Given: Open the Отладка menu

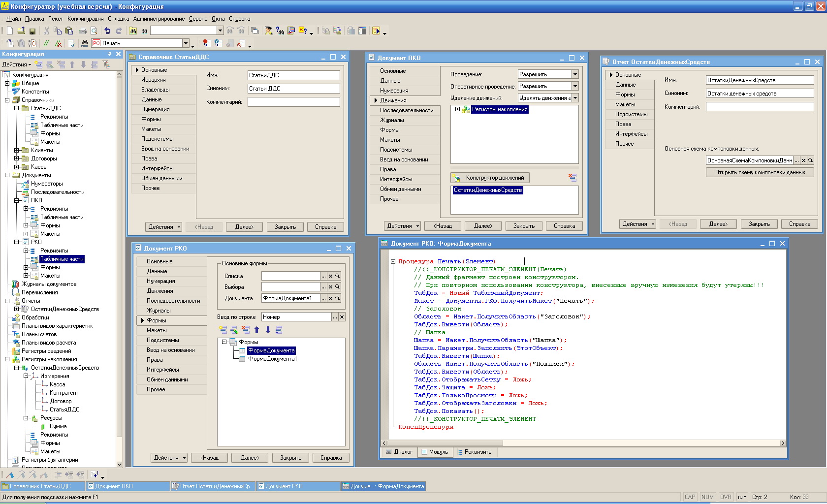Looking at the screenshot, I should pyautogui.click(x=118, y=19).
